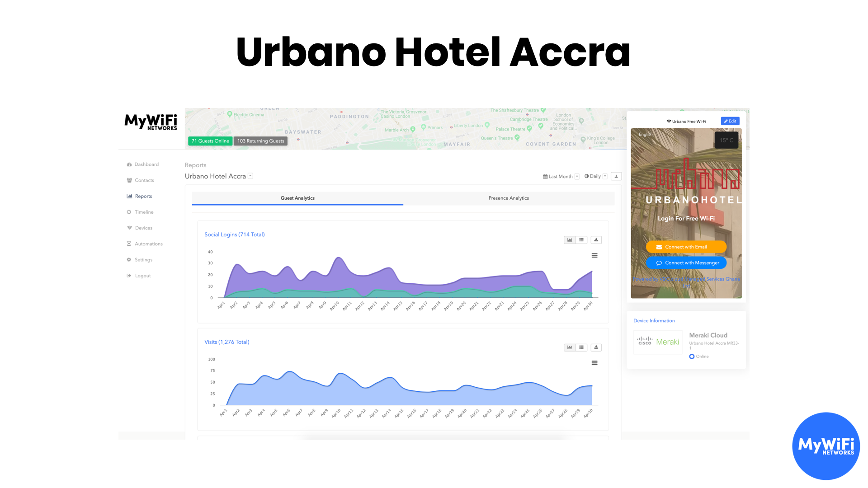This screenshot has width=868, height=488.
Task: Click Connect with Email button on splash page
Action: pyautogui.click(x=686, y=246)
